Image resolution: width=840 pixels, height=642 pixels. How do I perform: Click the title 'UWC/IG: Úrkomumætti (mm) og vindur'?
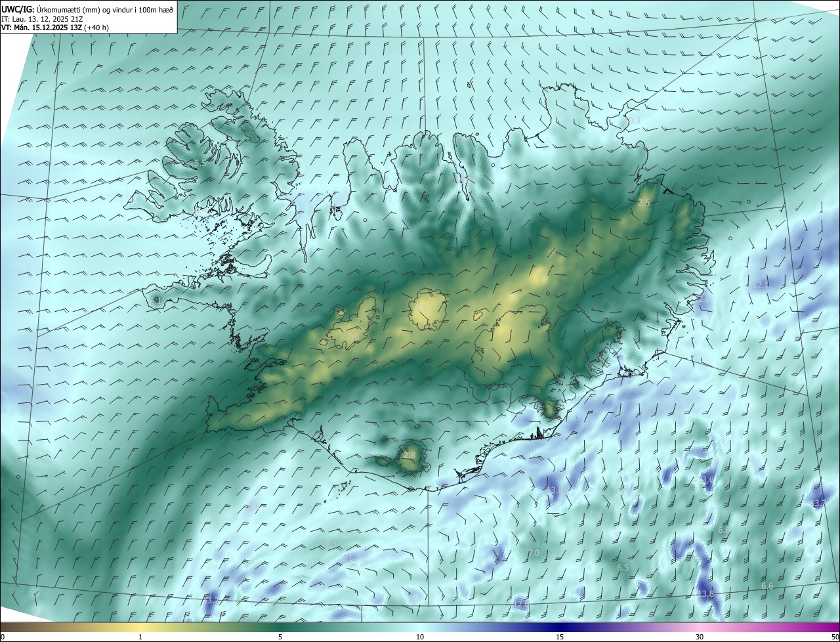[87, 9]
